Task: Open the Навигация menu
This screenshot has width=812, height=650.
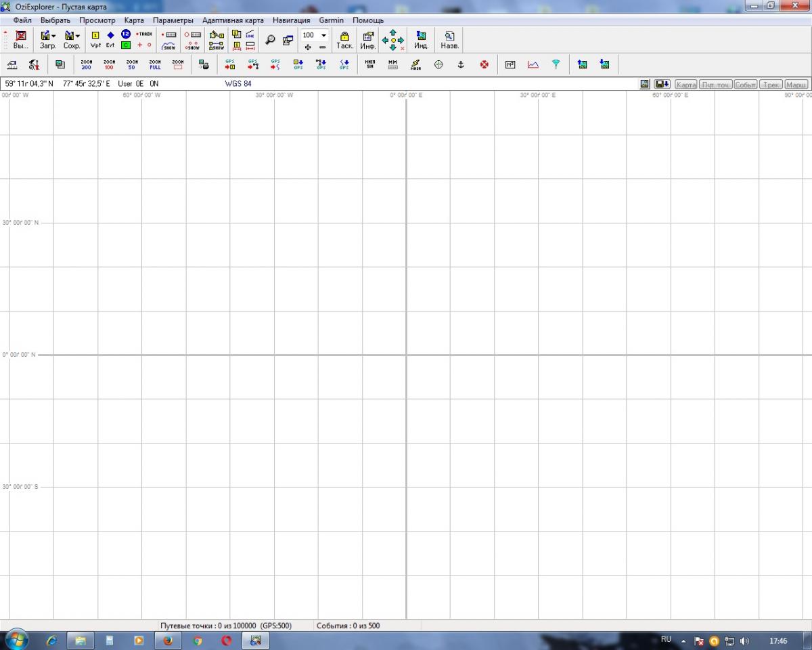Action: 291,20
